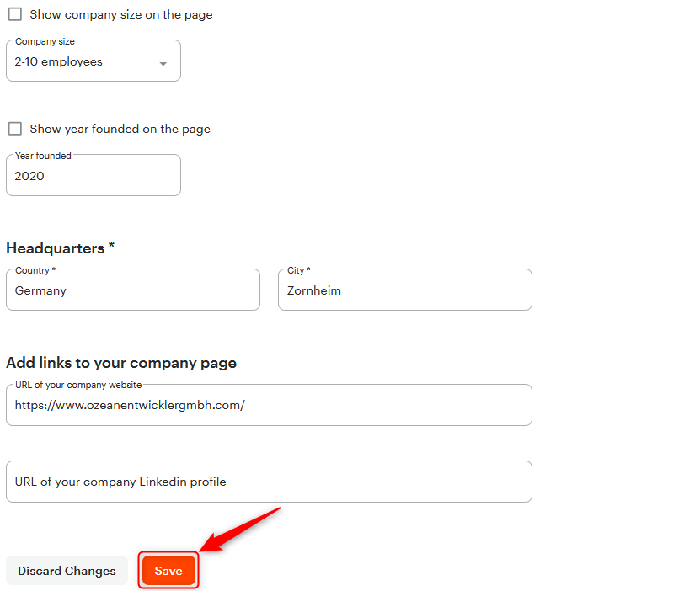Open the Company size dropdown arrow
Viewport: 700px width, 591px height.
(x=163, y=64)
